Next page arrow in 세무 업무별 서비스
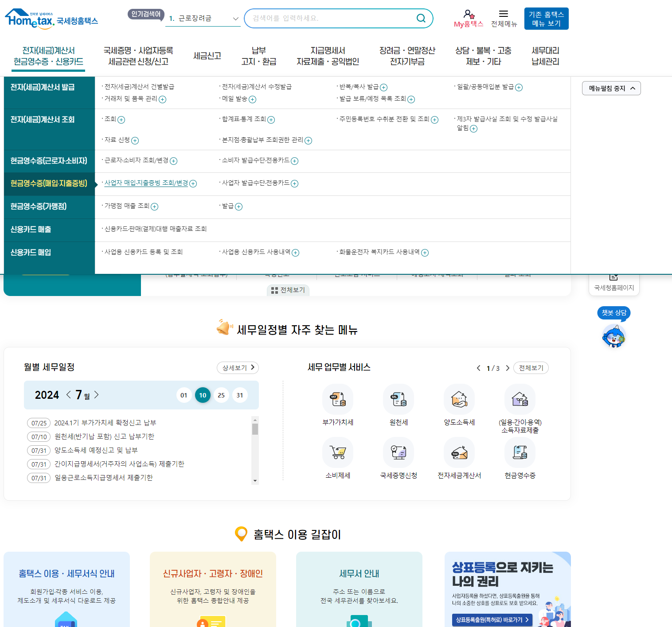Image resolution: width=672 pixels, height=627 pixels. 508,368
